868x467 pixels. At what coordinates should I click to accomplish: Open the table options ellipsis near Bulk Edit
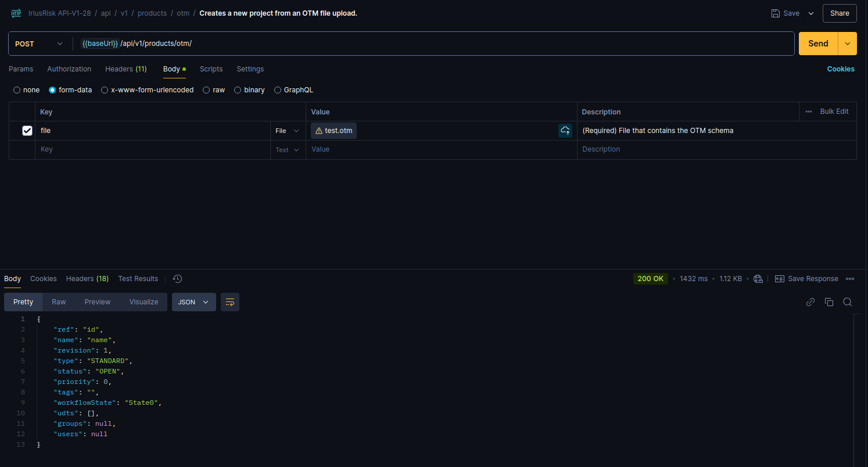click(809, 112)
